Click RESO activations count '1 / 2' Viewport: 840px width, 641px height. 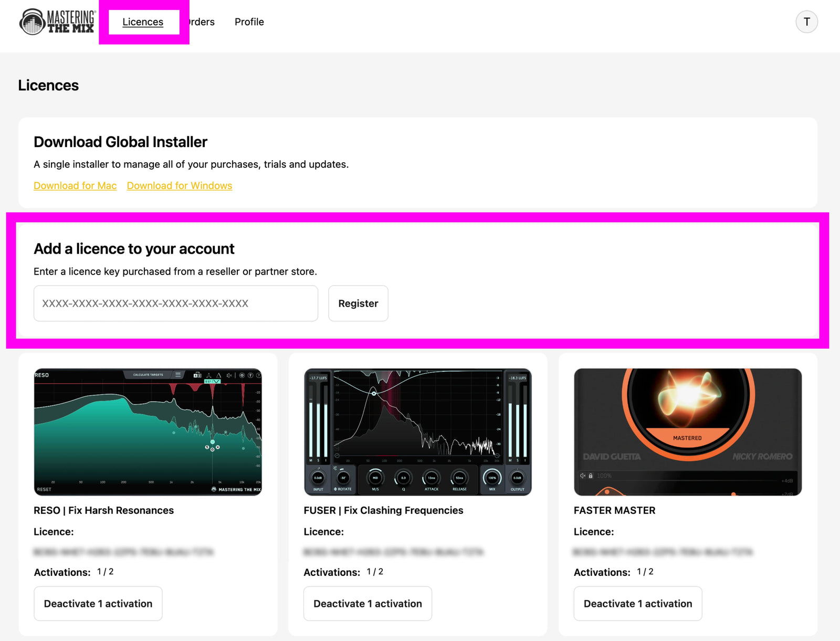[x=106, y=572]
